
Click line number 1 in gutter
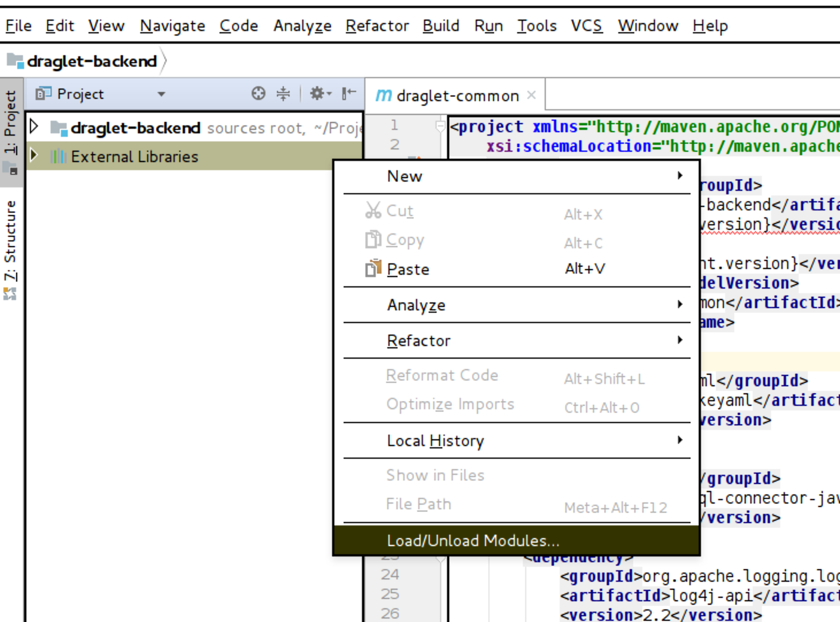tap(394, 125)
